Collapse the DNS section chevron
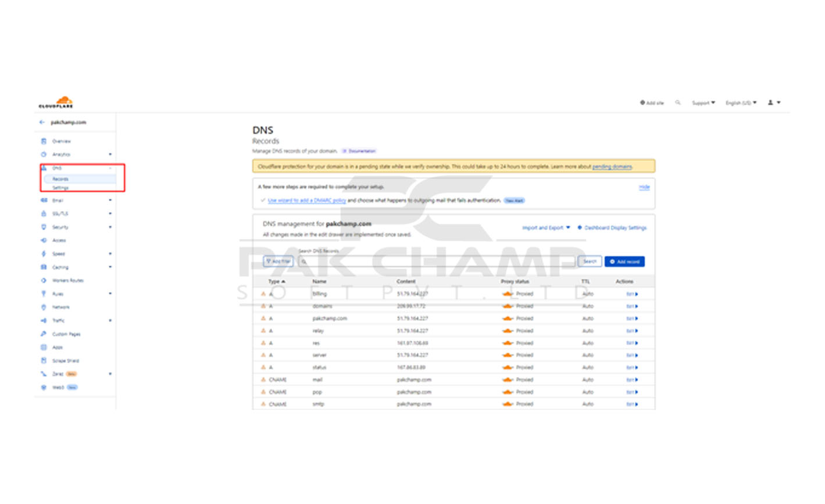 pos(110,168)
